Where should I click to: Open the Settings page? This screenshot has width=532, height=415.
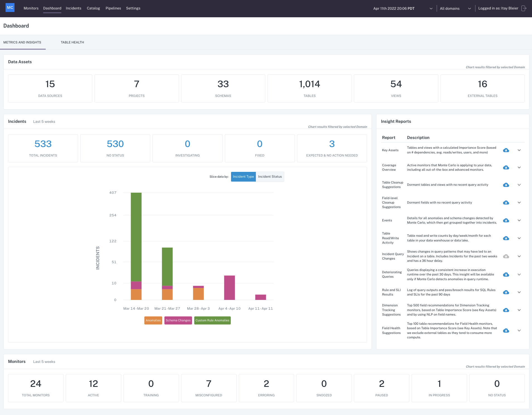click(133, 8)
